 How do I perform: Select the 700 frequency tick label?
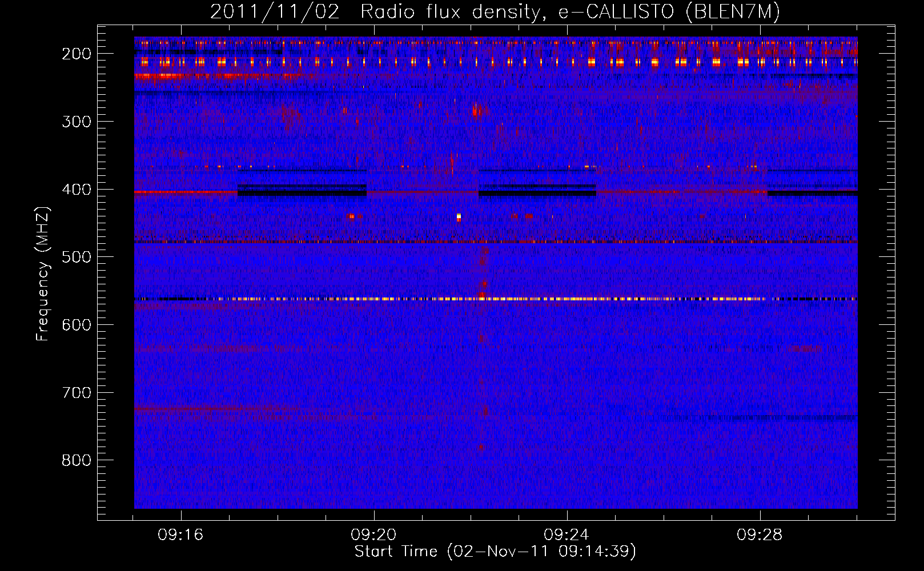coord(77,393)
